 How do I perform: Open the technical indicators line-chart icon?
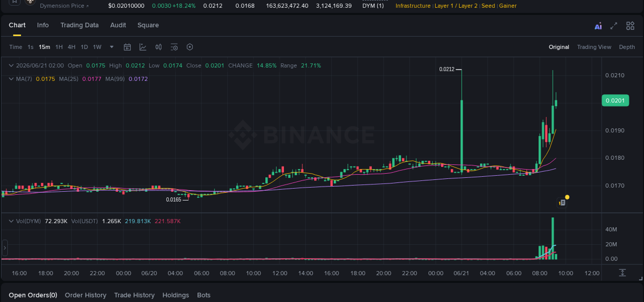point(143,47)
